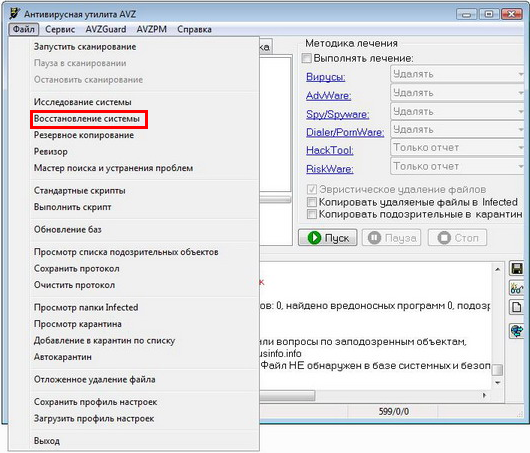
Task: Open the HackTool action dropdown
Action: pos(458,148)
